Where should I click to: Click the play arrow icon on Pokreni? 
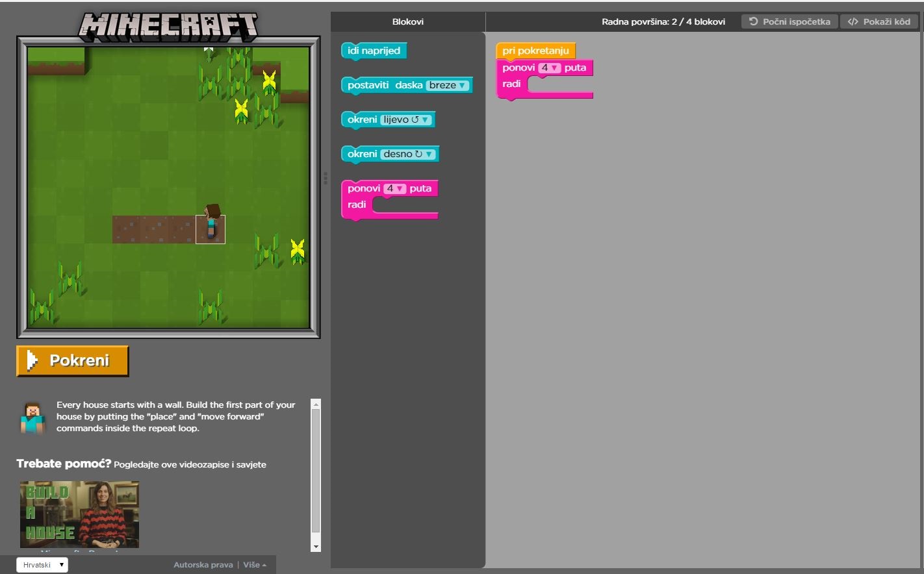(31, 361)
